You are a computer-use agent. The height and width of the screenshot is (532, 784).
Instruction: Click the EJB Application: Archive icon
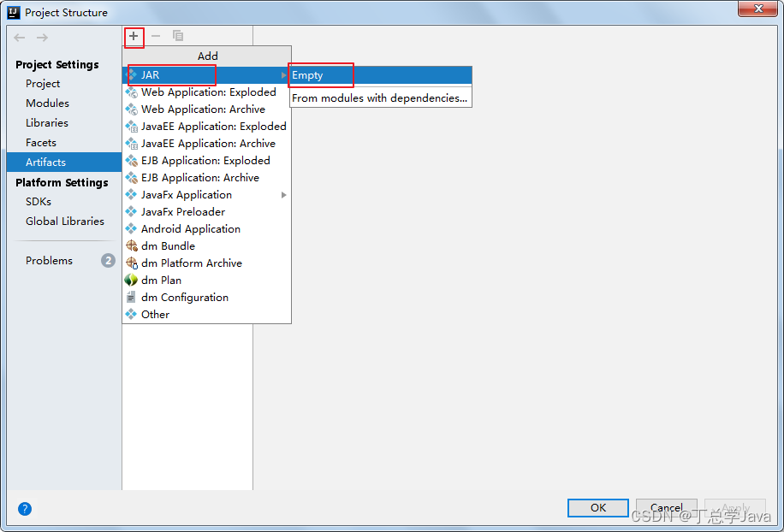(131, 177)
